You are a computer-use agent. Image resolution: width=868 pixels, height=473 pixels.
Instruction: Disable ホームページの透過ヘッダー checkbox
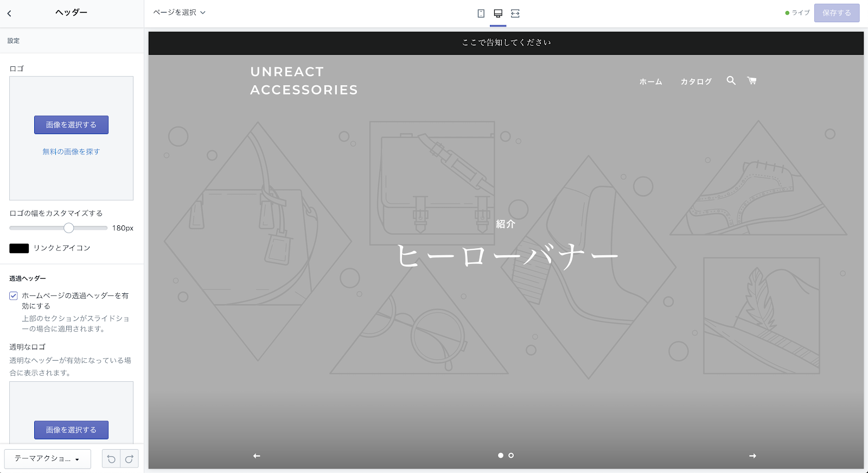(x=14, y=296)
